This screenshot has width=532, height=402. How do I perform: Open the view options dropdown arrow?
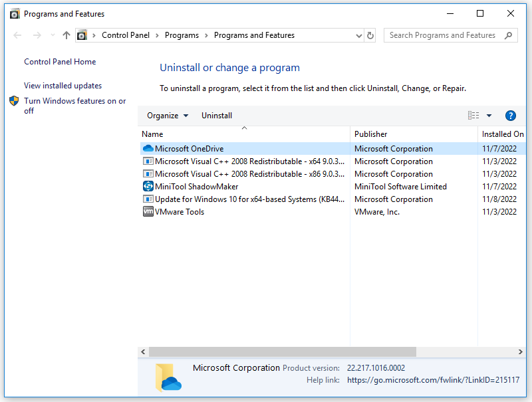click(489, 116)
